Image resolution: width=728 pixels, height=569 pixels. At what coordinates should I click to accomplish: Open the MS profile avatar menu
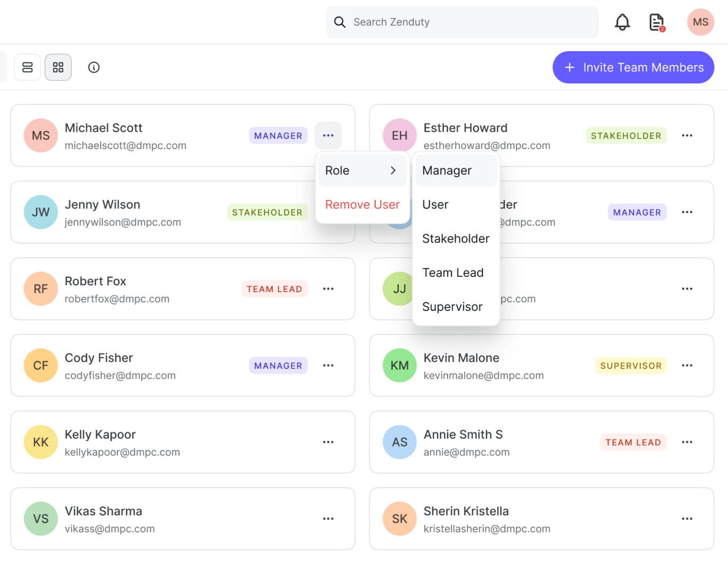700,22
